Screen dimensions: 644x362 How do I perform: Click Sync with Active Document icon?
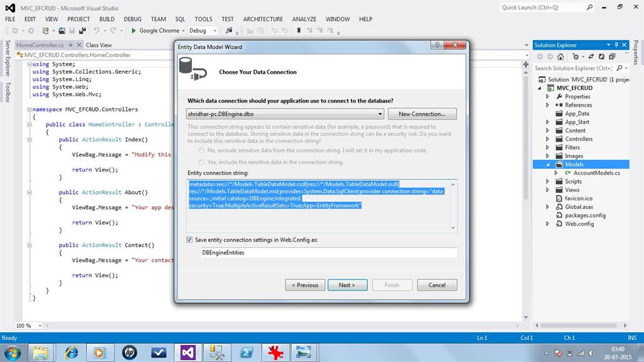click(x=591, y=57)
